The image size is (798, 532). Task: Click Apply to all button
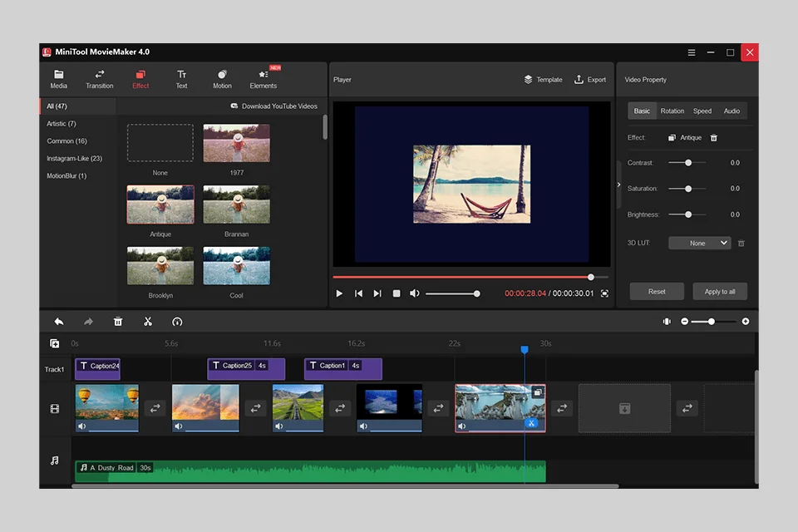tap(720, 291)
